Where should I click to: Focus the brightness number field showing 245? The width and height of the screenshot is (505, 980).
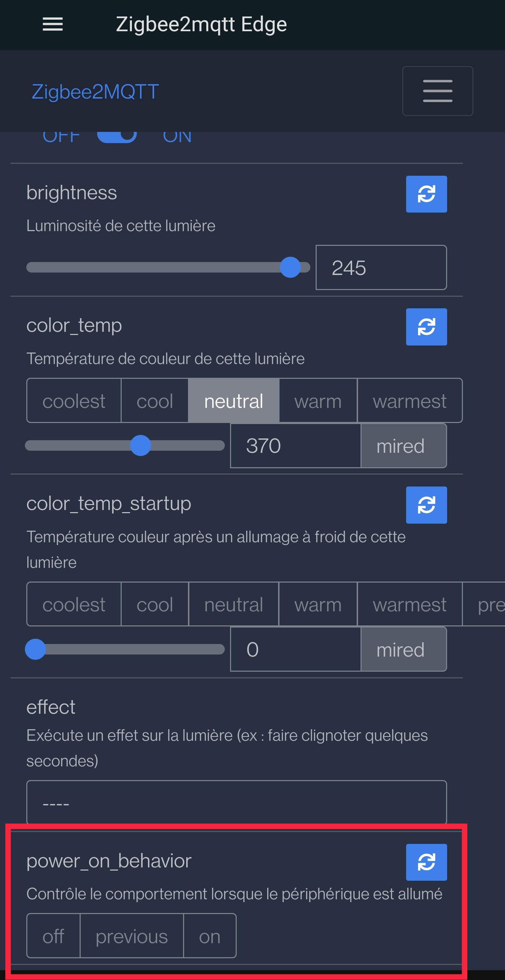pos(381,267)
